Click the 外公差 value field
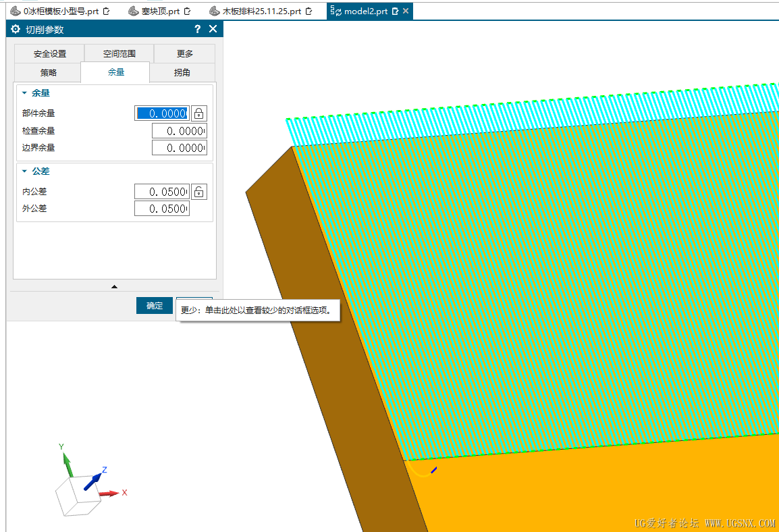Screen dimensions: 779x532 [x=162, y=209]
